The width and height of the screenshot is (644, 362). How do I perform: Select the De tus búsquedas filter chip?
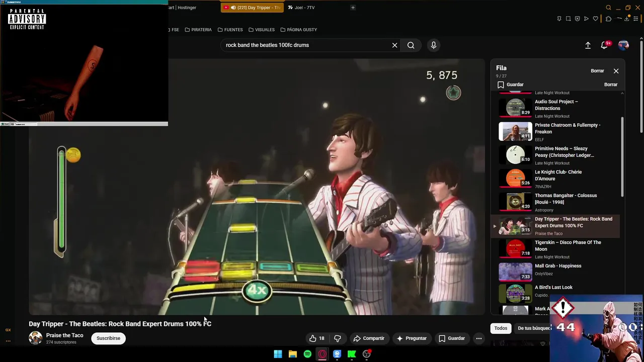click(534, 328)
